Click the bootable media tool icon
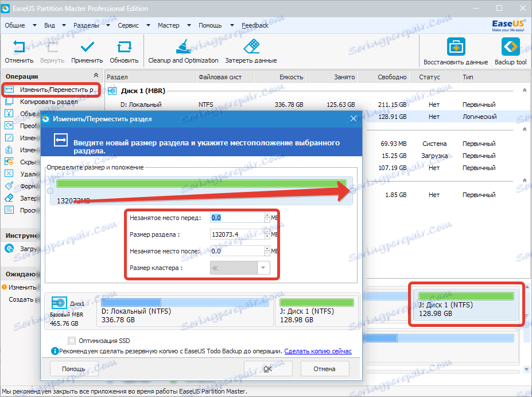 (9, 249)
